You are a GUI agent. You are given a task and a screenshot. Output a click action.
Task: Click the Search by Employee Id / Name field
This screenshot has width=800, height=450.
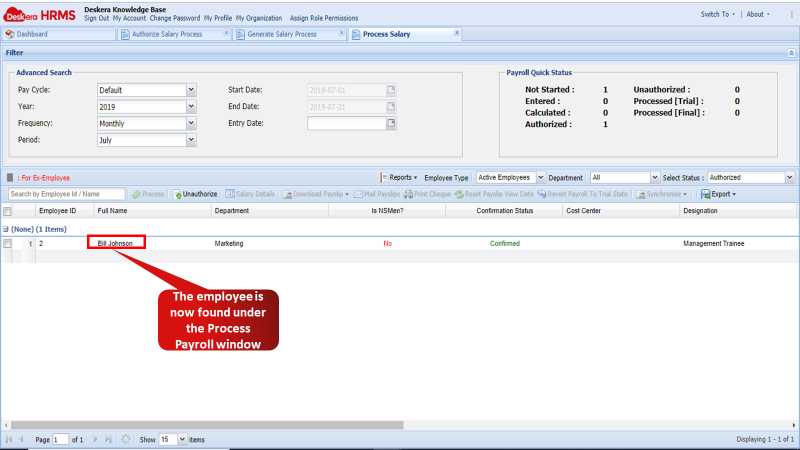coord(66,194)
